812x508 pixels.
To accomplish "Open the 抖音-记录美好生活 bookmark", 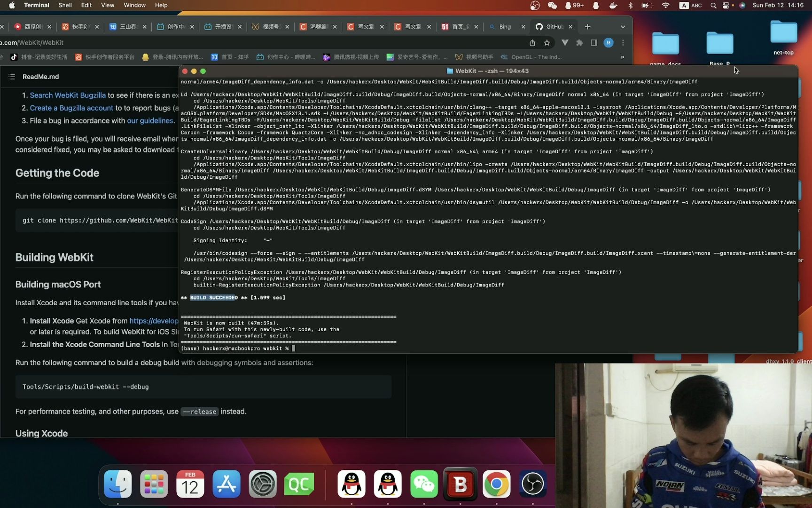I will pos(39,57).
